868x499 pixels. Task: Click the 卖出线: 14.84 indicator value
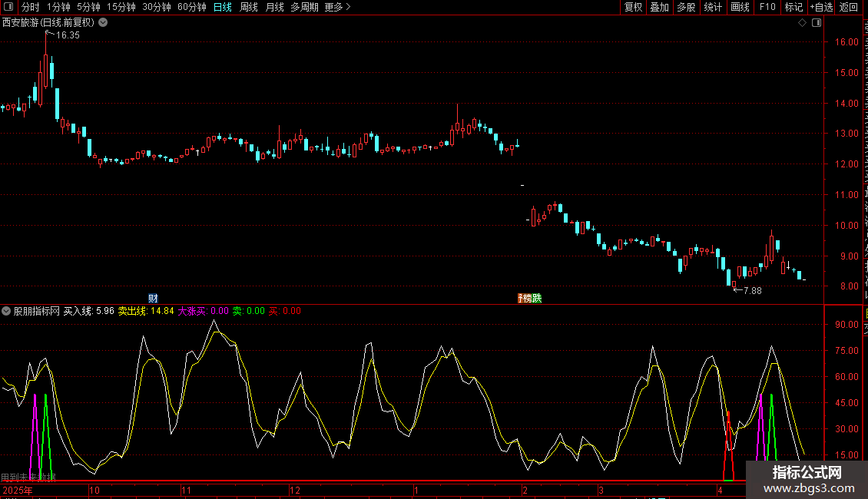click(146, 311)
